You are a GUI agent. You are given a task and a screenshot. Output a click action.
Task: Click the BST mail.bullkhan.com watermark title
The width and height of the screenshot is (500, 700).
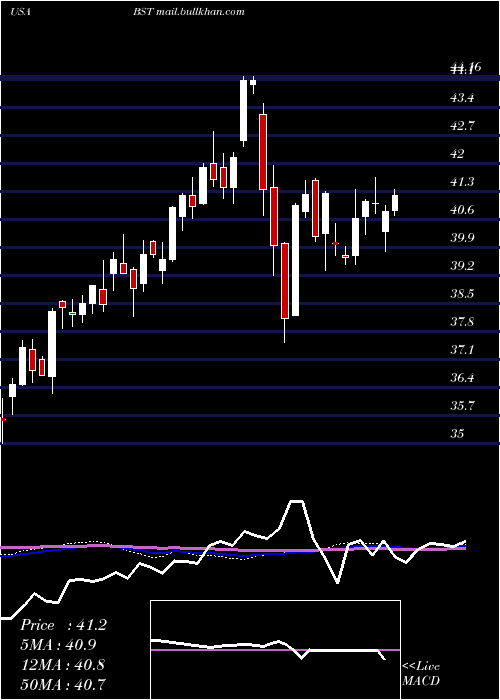[x=188, y=12]
